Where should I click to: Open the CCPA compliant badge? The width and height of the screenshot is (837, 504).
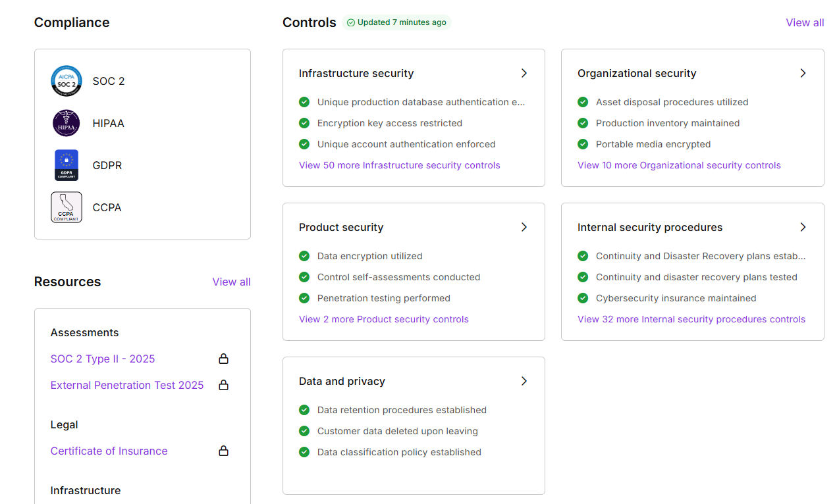66,207
